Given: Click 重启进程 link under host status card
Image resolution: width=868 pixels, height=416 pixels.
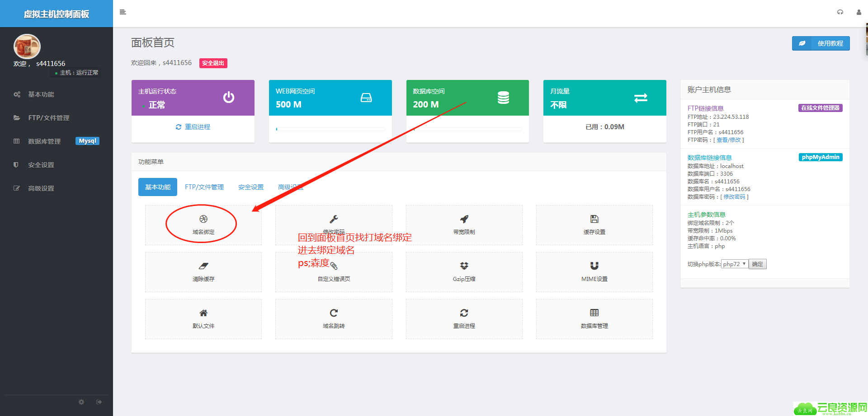Looking at the screenshot, I should coord(193,127).
